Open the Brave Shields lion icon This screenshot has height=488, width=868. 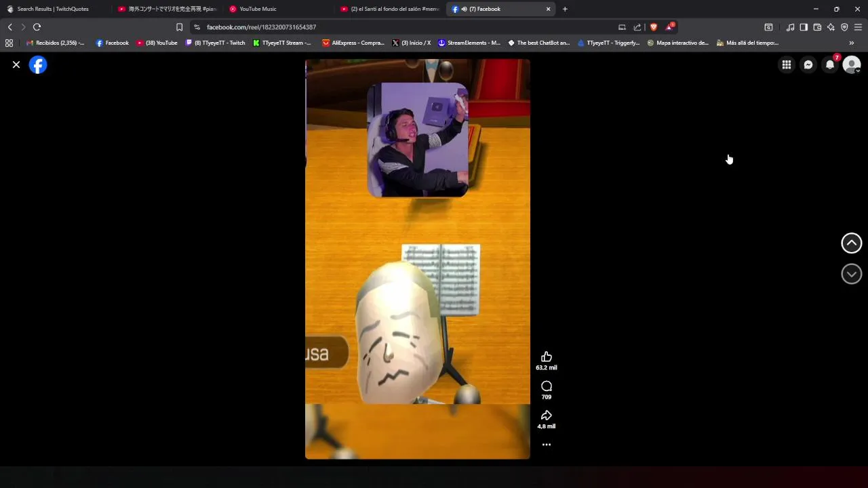click(654, 27)
